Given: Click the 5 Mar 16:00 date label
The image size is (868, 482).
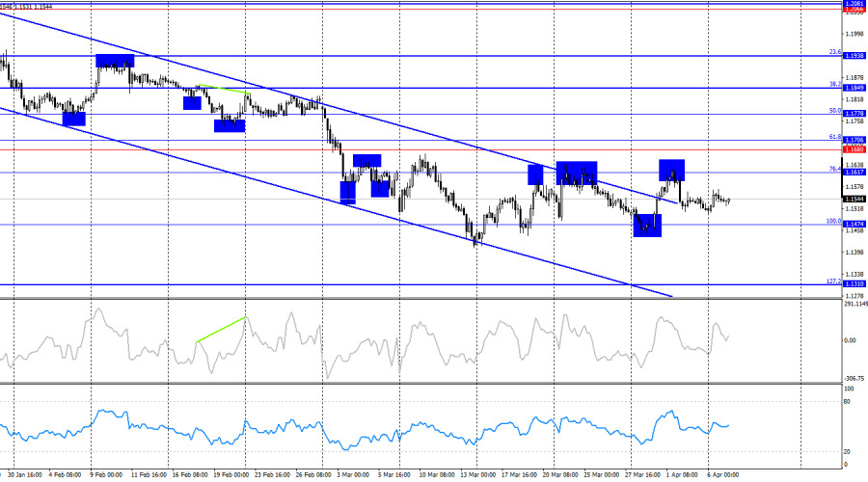Looking at the screenshot, I should tap(394, 475).
